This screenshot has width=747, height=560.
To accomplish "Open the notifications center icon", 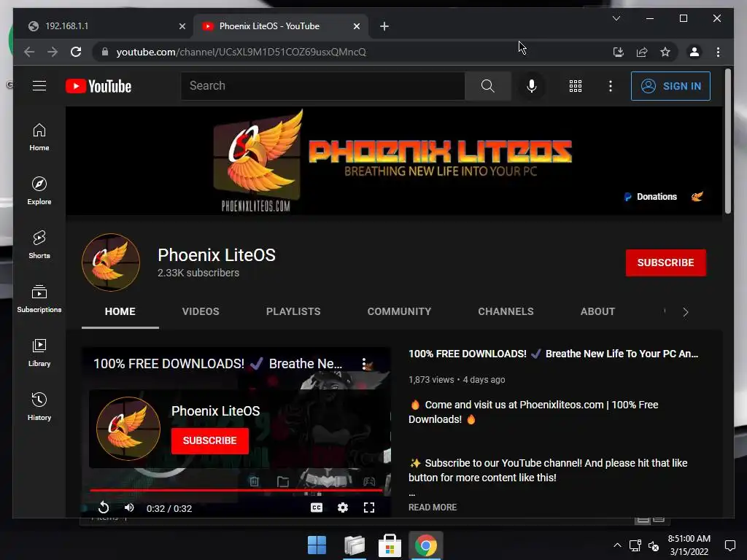I will point(729,545).
